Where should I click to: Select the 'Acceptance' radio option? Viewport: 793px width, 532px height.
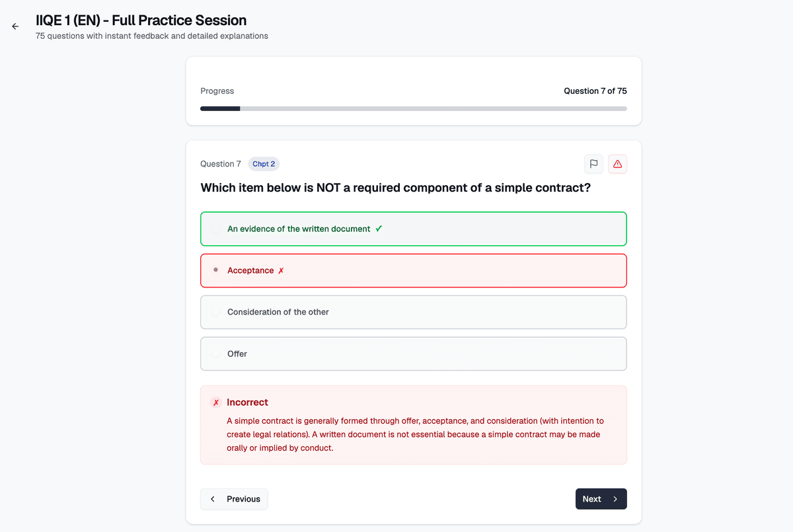tap(215, 270)
